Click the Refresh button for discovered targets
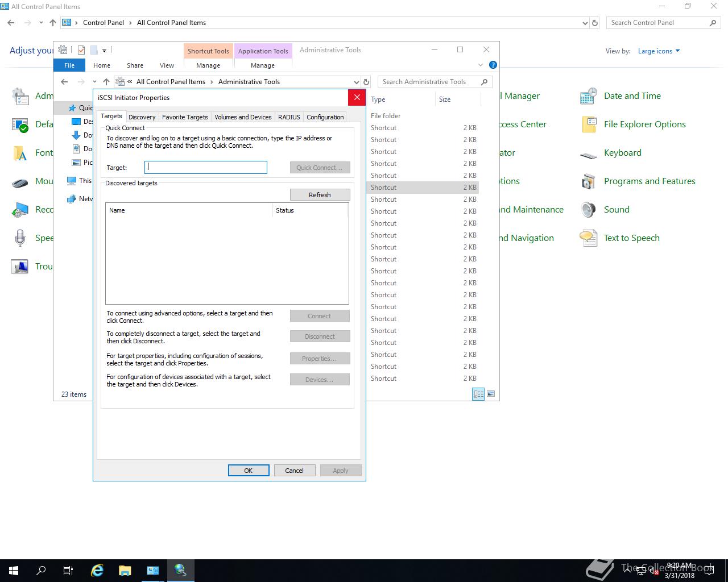This screenshot has height=582, width=728. click(320, 195)
